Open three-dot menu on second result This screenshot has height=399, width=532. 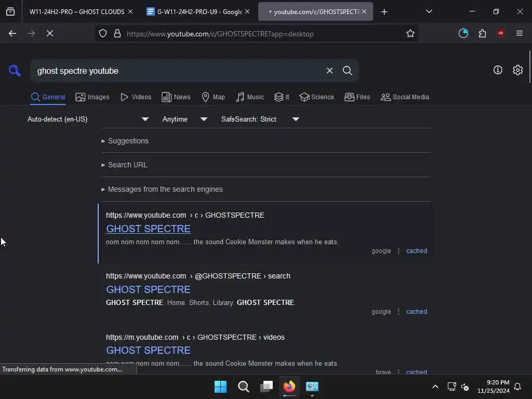click(398, 312)
